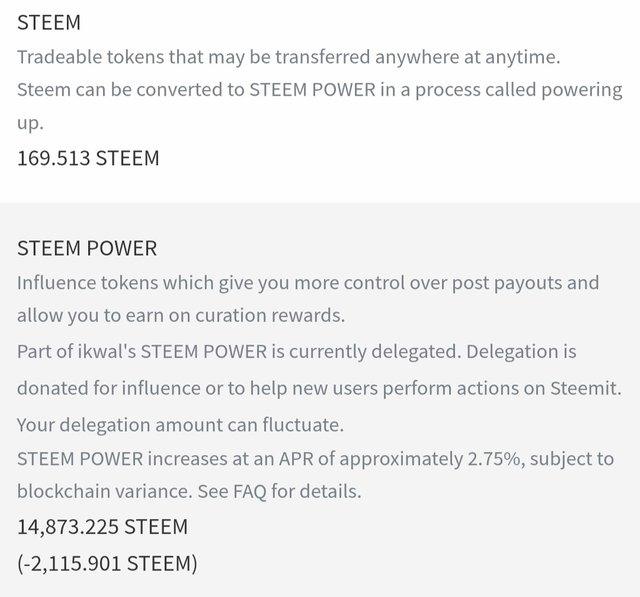Click the username ikwal's in delegation text

pos(107,352)
